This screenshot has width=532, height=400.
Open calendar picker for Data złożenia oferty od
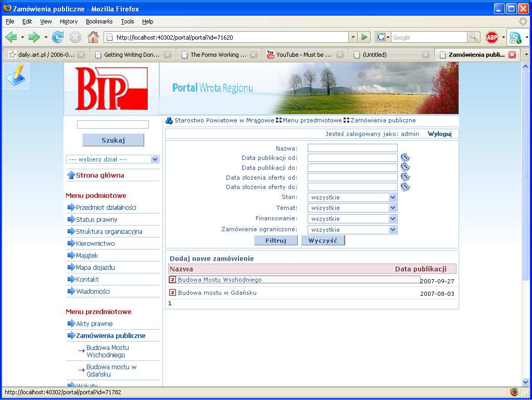[405, 177]
